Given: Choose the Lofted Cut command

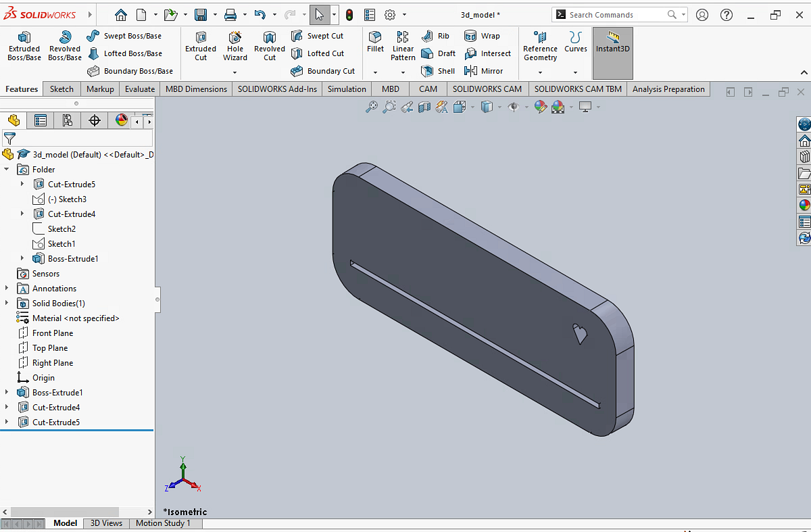Looking at the screenshot, I should tap(318, 53).
